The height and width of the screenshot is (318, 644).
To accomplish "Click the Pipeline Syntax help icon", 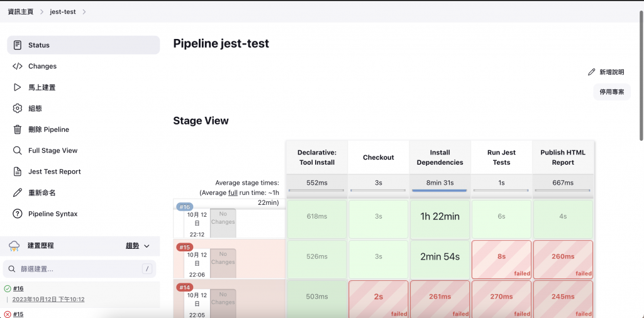I will click(18, 214).
